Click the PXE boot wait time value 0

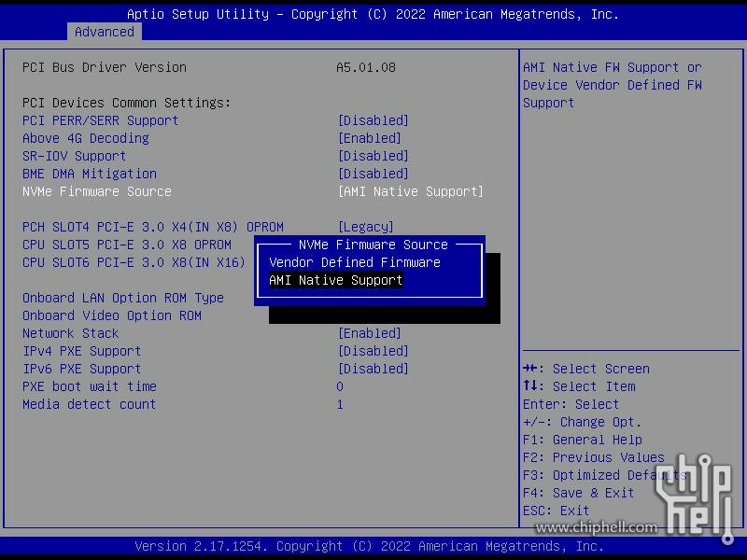point(340,386)
